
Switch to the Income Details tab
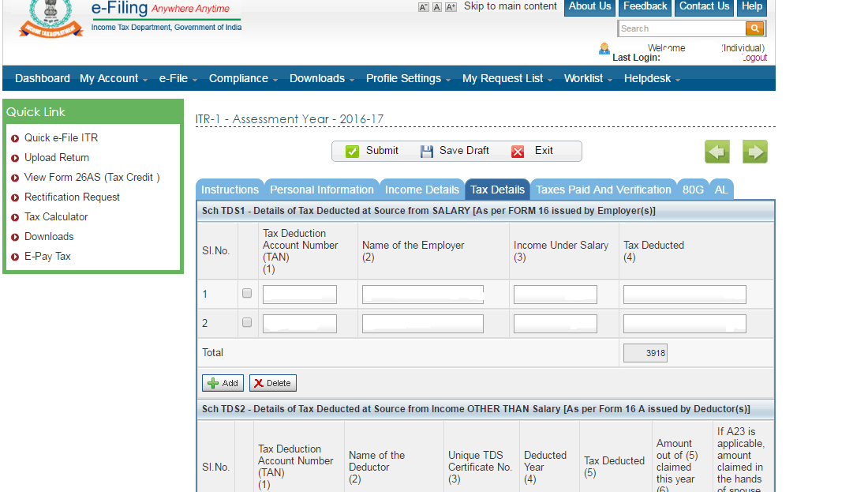click(422, 189)
